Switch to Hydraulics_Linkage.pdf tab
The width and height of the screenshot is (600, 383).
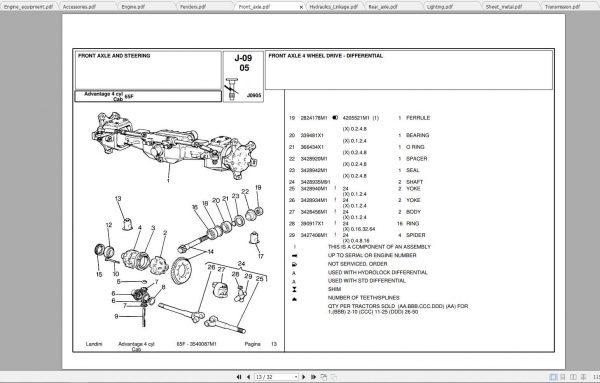(x=334, y=7)
